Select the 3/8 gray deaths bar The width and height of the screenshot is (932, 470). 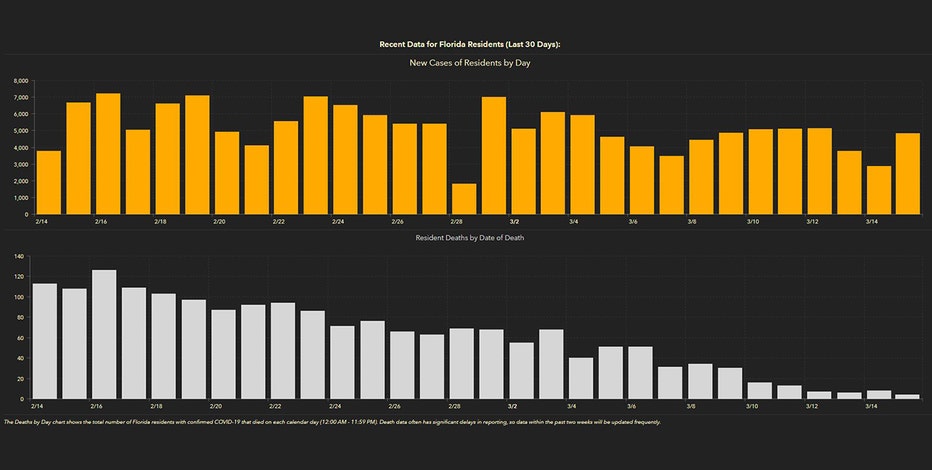(x=700, y=381)
